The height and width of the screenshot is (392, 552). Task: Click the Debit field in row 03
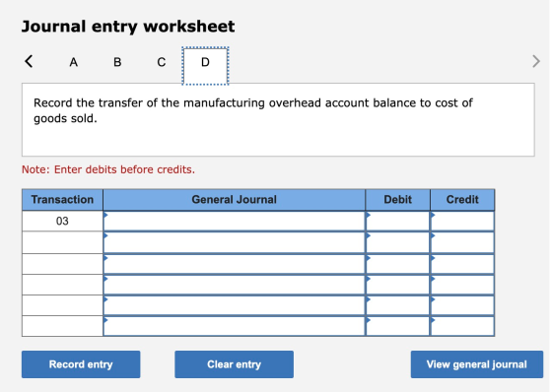[398, 221]
